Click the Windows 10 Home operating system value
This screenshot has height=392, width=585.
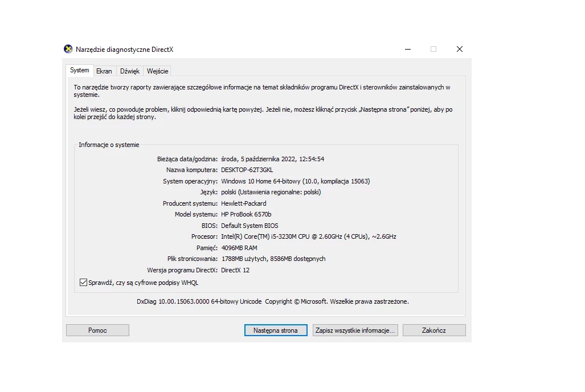[x=295, y=181]
